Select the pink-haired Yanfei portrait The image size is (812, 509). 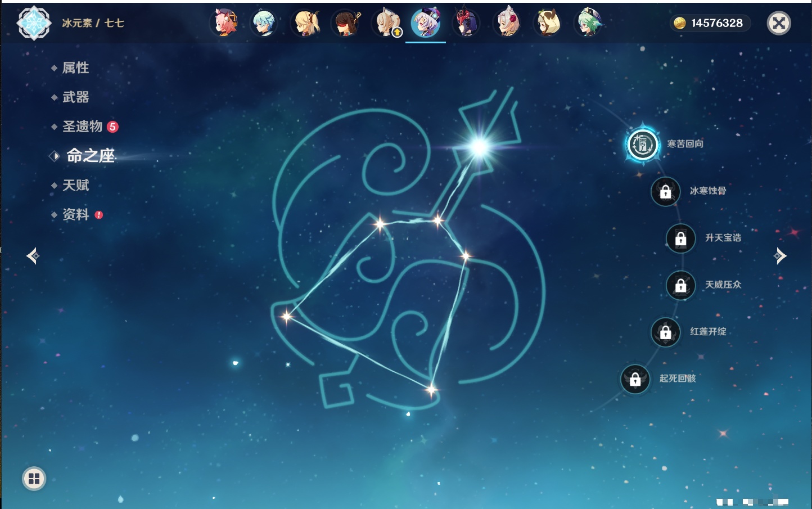click(225, 24)
